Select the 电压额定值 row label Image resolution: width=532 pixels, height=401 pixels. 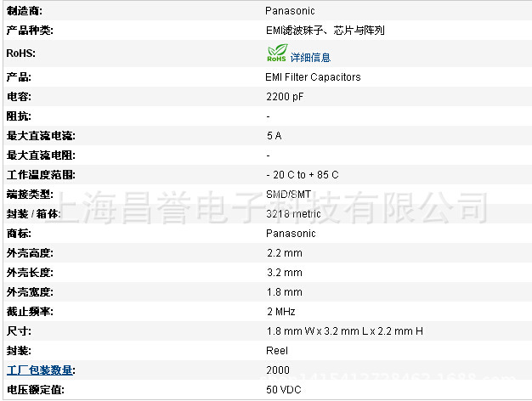pyautogui.click(x=35, y=390)
